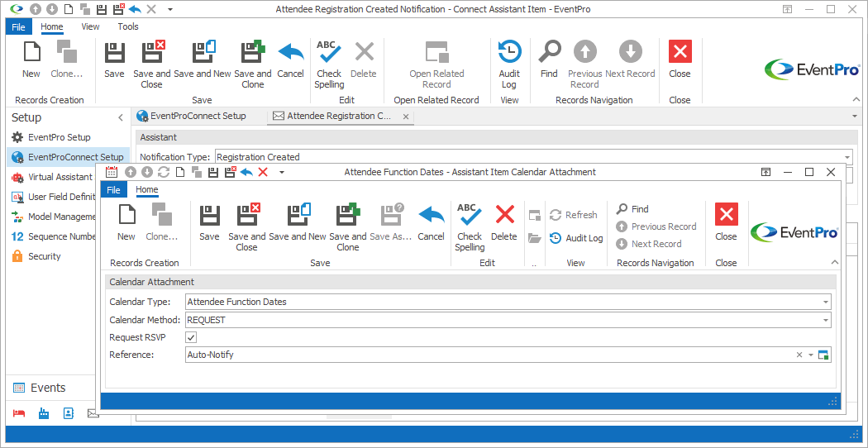Click red Close button in Calendar Attachment ribbon

pos(727,222)
